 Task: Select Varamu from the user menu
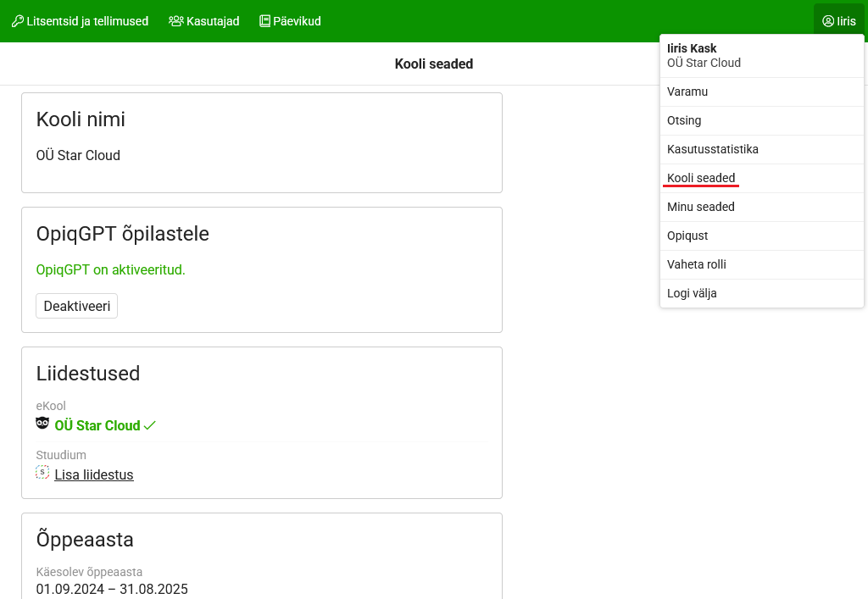click(687, 92)
